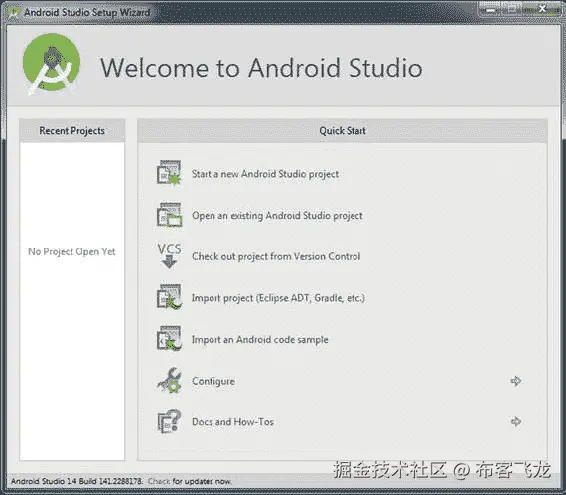Screen dimensions: 566x495
Task: Click the build version status text
Action: (x=77, y=481)
